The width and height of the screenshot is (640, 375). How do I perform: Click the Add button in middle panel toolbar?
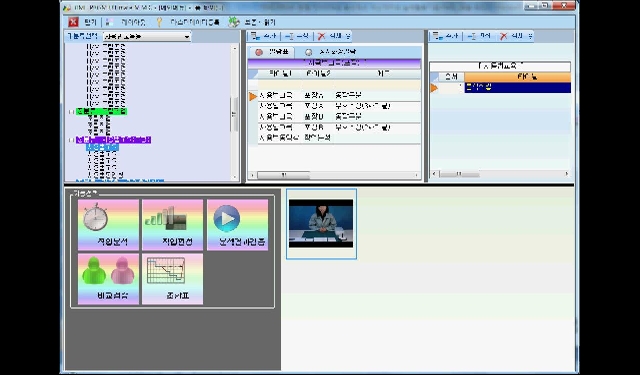pyautogui.click(x=264, y=36)
